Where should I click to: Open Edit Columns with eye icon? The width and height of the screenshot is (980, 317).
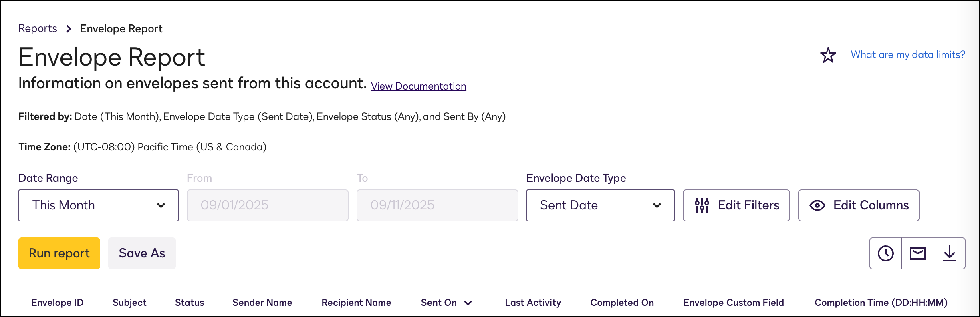[858, 205]
